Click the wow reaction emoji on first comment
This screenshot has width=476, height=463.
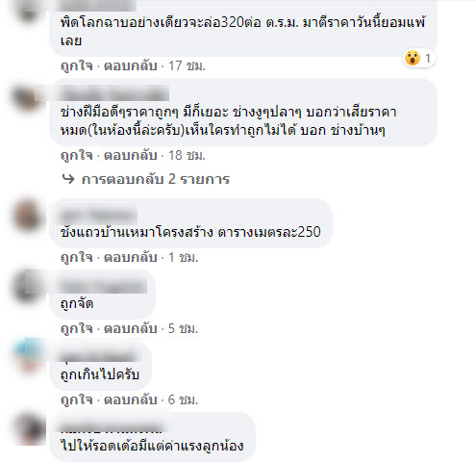tap(413, 58)
